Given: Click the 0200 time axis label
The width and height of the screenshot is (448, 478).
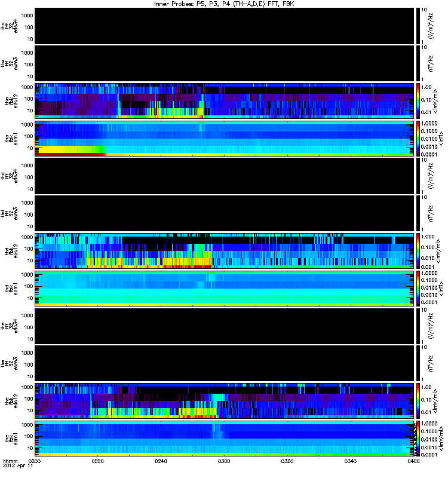Looking at the screenshot, I should [x=35, y=461].
